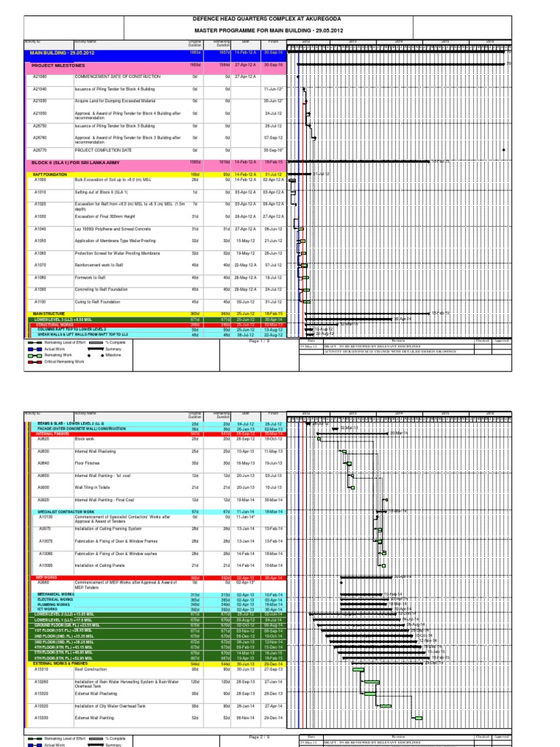
Task: Click the 'Floor Finishes' activity
Action: [87, 463]
